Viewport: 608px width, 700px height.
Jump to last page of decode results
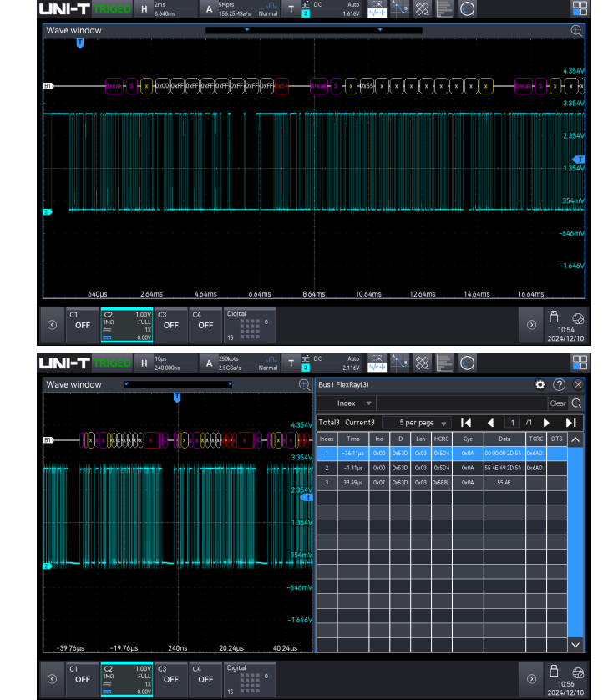[x=571, y=423]
